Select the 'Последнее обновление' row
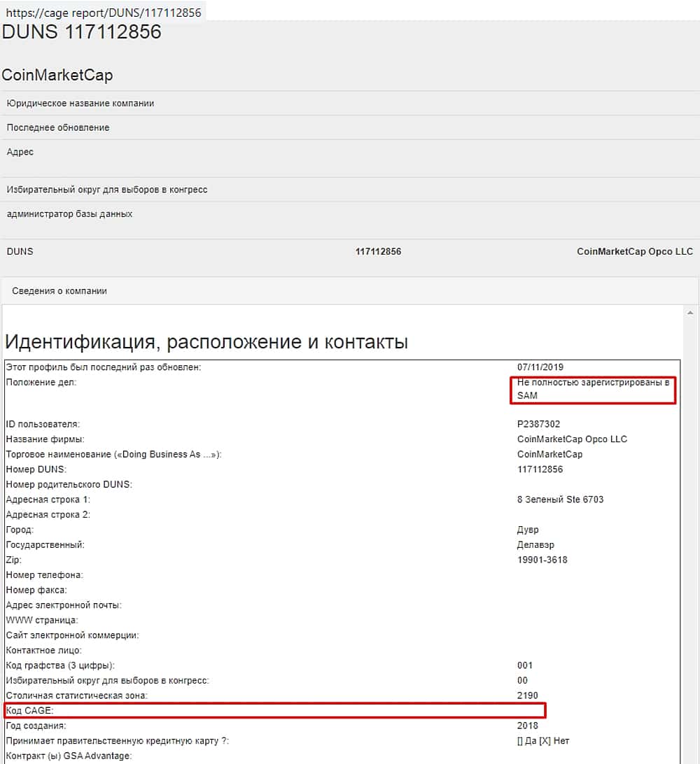 tap(58, 128)
